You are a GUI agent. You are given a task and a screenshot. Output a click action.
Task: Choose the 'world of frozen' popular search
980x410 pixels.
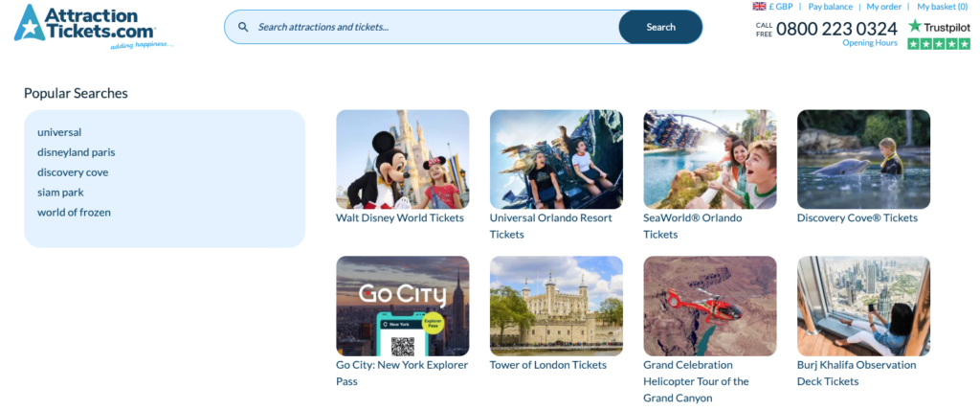74,213
